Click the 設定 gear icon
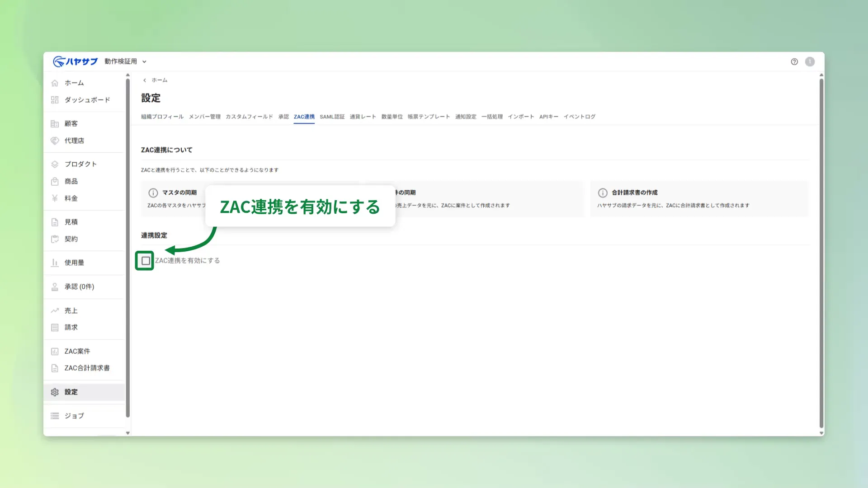Image resolution: width=868 pixels, height=488 pixels. [55, 392]
